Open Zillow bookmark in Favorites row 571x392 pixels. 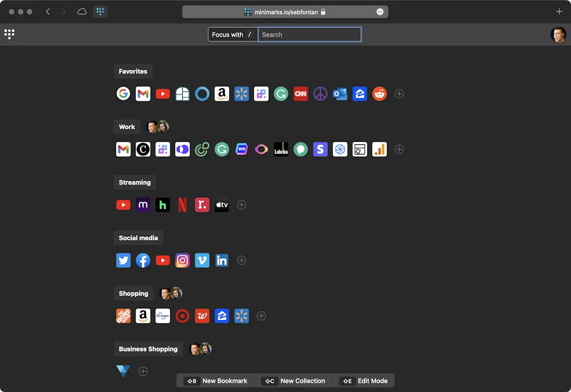point(360,94)
